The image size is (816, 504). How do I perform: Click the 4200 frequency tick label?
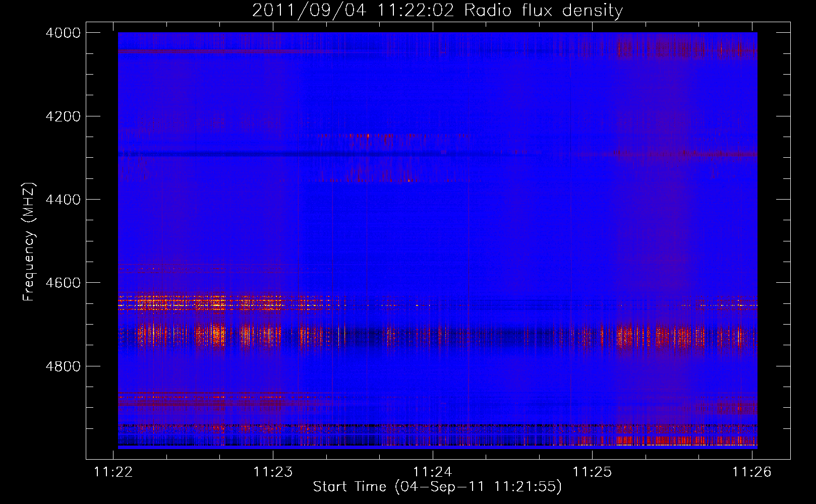(x=63, y=116)
